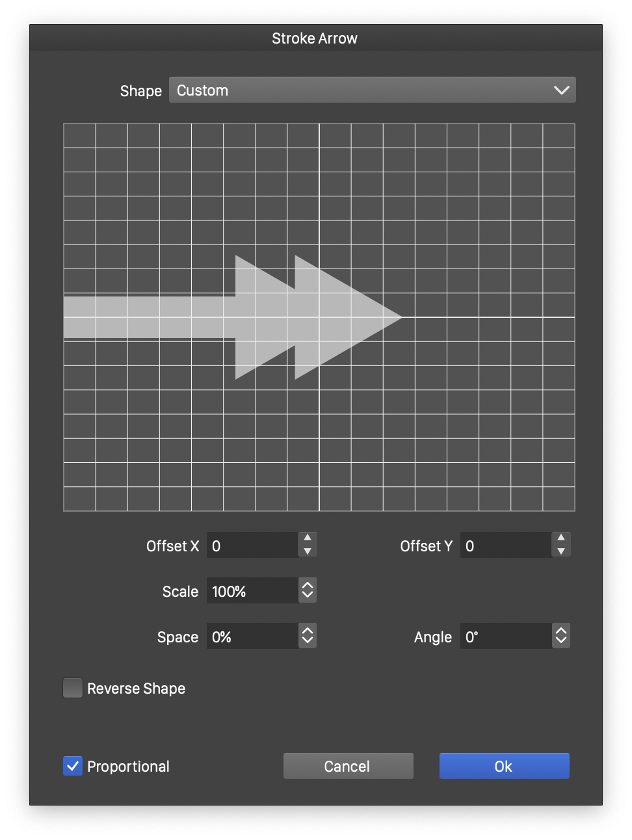Viewport: 632px width, 840px height.
Task: Open the Scale percentage chevron control
Action: coord(308,590)
